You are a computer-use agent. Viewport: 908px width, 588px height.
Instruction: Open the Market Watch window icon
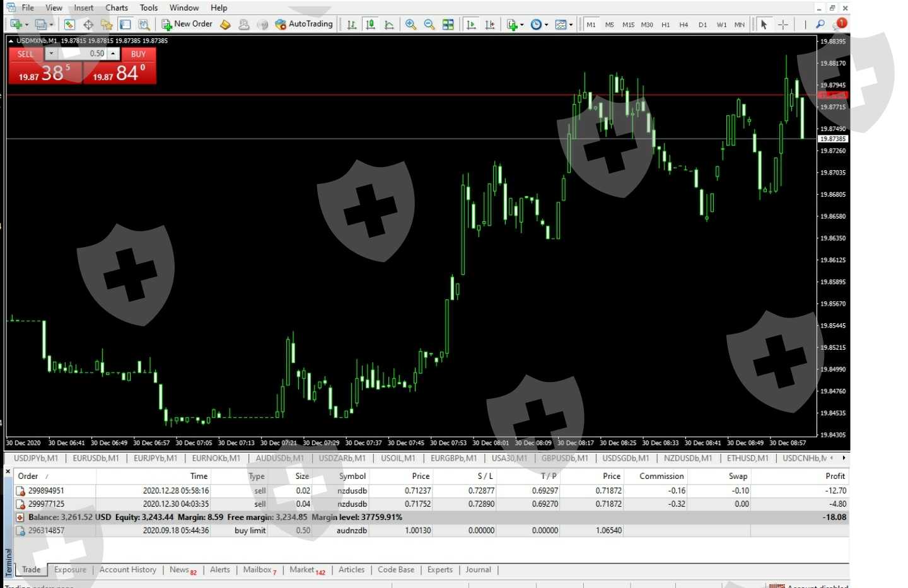[69, 25]
